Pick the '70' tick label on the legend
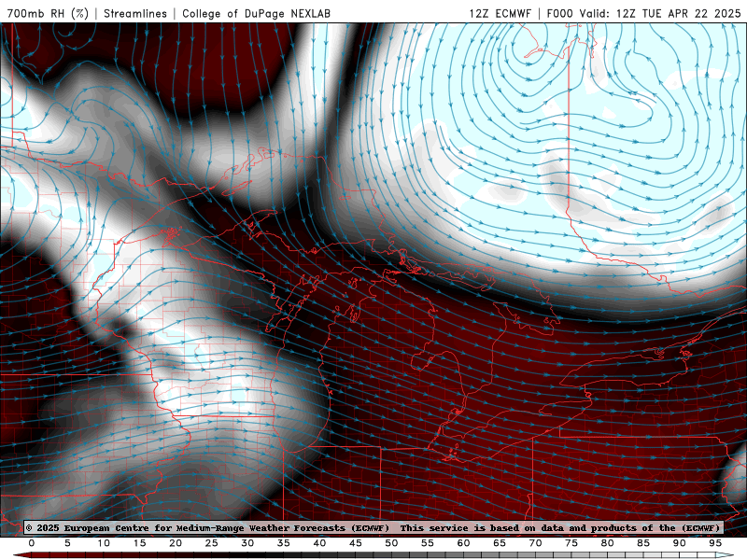This screenshot has height=560, width=747. tap(535, 543)
